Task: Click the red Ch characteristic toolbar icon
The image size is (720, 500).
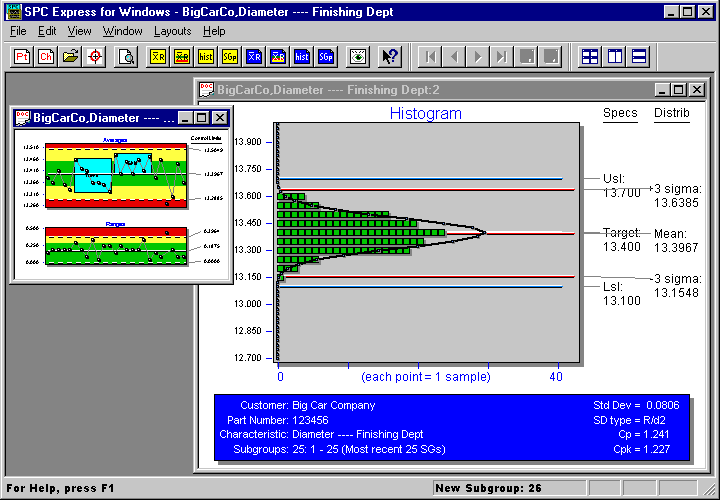Action: [45, 56]
